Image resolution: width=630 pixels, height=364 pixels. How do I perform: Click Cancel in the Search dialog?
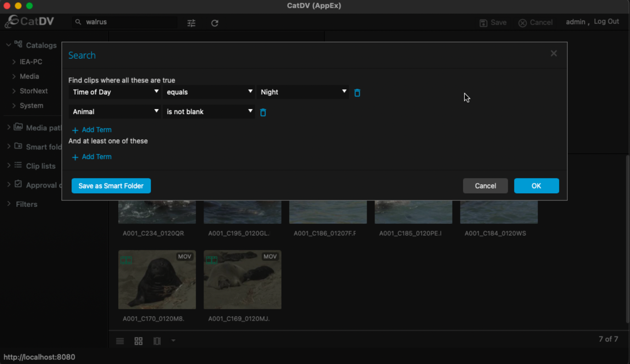[x=485, y=186]
